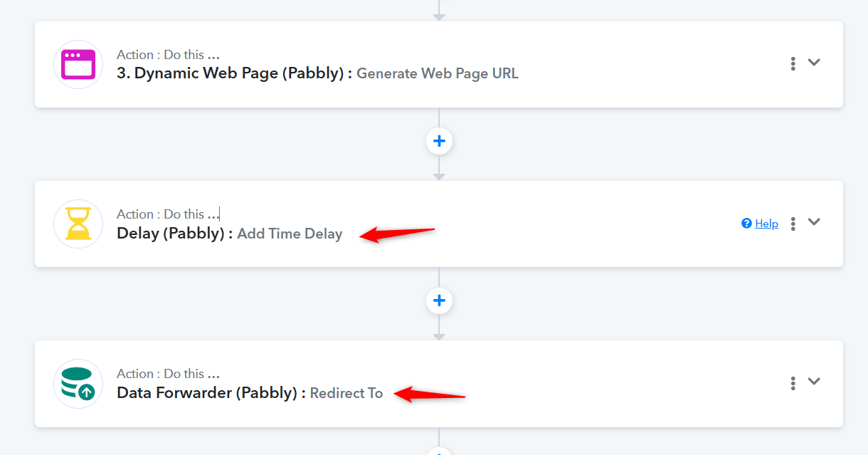
Task: Add step via plus button above Data Forwarder
Action: tap(439, 300)
